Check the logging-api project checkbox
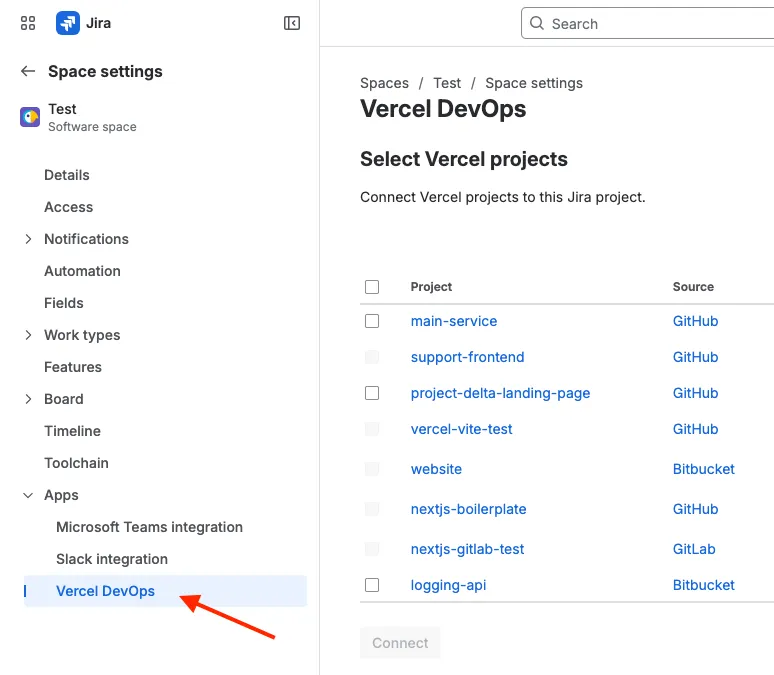Screen dimensions: 774x675 click(x=372, y=585)
